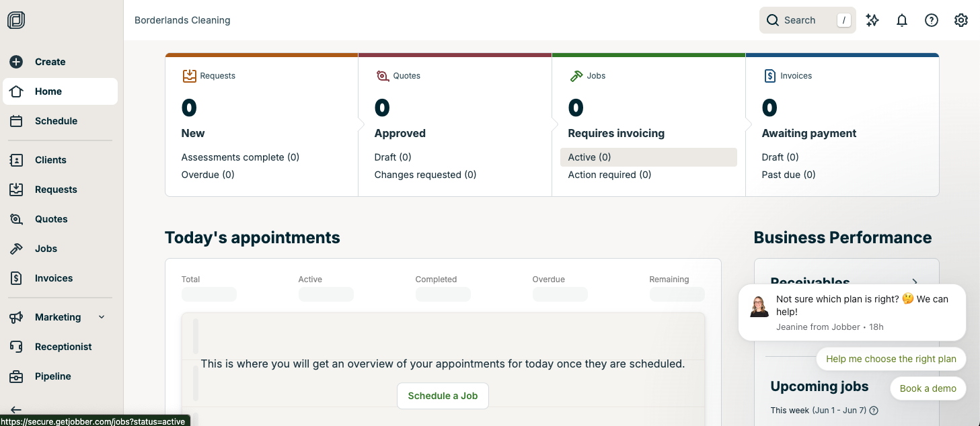Open Receivables with the right chevron
This screenshot has height=426, width=980.
[915, 282]
